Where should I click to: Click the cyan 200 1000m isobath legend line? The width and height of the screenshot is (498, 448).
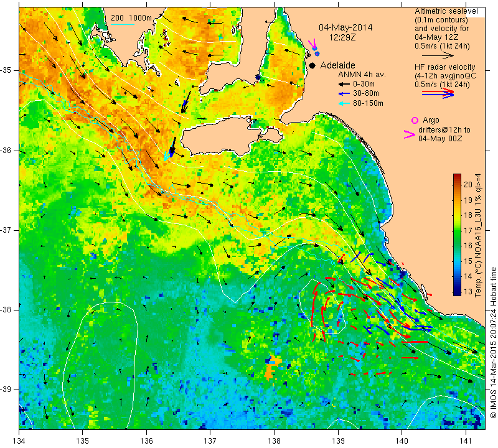click(123, 24)
